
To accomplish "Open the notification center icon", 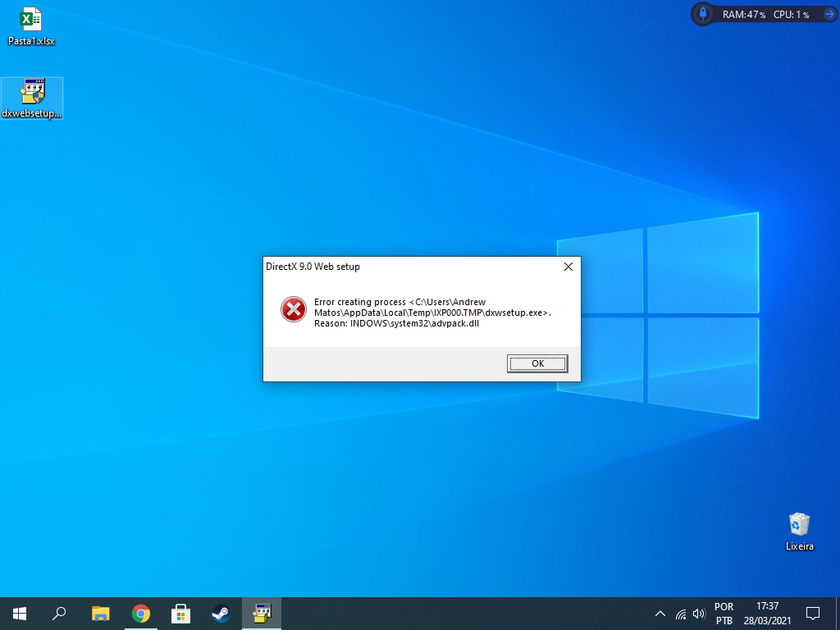I will coord(813,614).
